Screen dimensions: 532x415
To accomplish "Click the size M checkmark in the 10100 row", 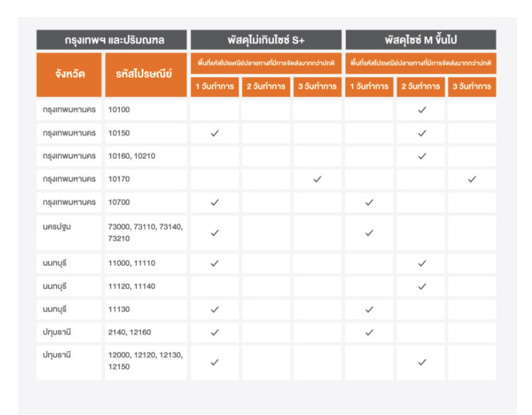I will [421, 110].
